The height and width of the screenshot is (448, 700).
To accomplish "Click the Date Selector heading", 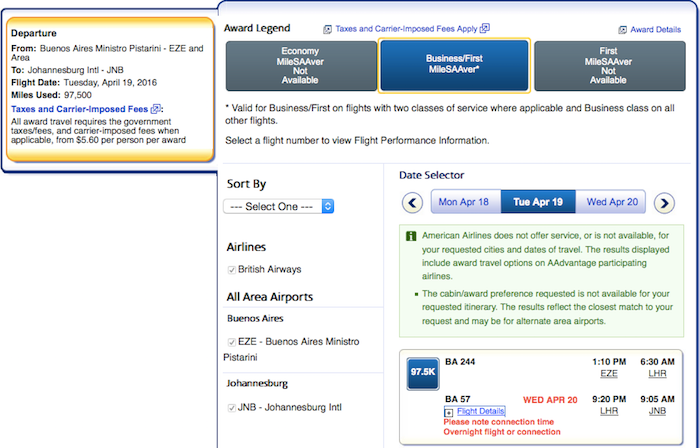I will pos(431,175).
